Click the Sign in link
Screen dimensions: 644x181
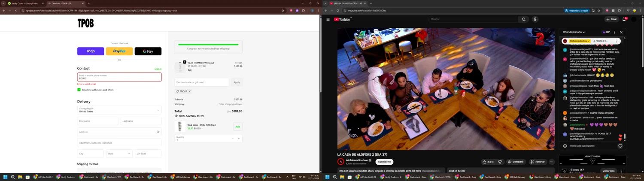click(158, 69)
